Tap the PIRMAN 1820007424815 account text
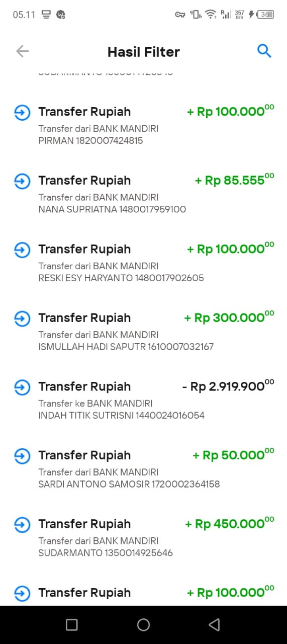The height and width of the screenshot is (644, 287). coord(90,141)
